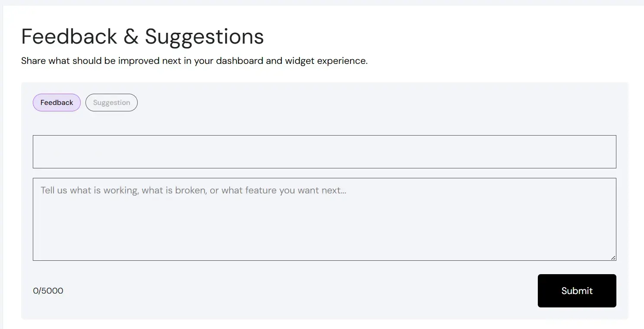
Task: Click the subtitle description text
Action: (194, 60)
